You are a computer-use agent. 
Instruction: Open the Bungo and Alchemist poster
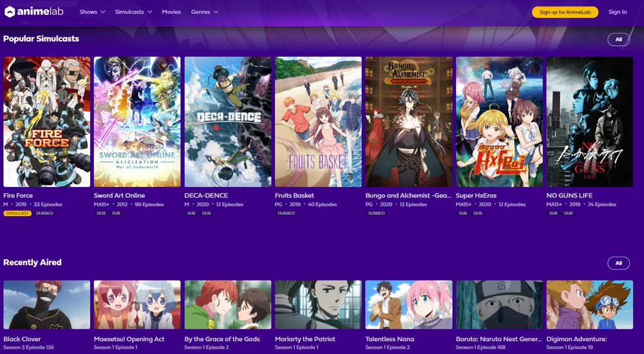(409, 122)
